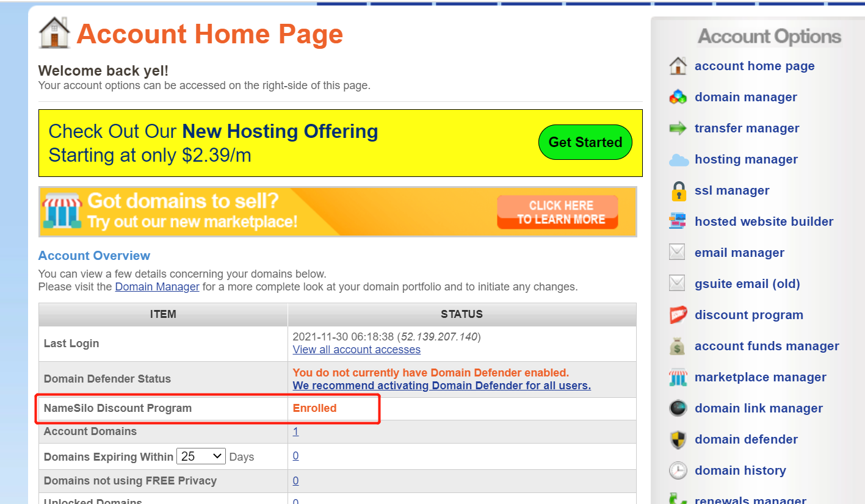Open domain manager from Account Options
Screen dimensions: 865x504
point(746,97)
